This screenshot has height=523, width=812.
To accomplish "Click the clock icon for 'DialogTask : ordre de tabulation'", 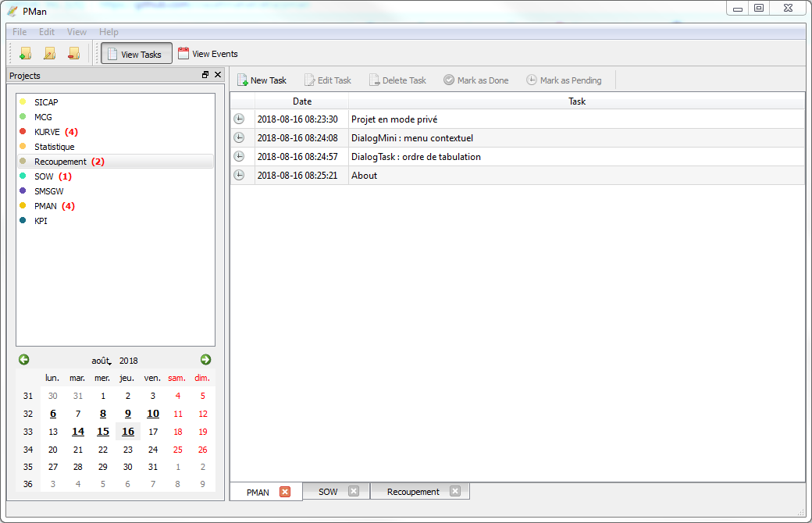I will coord(239,156).
